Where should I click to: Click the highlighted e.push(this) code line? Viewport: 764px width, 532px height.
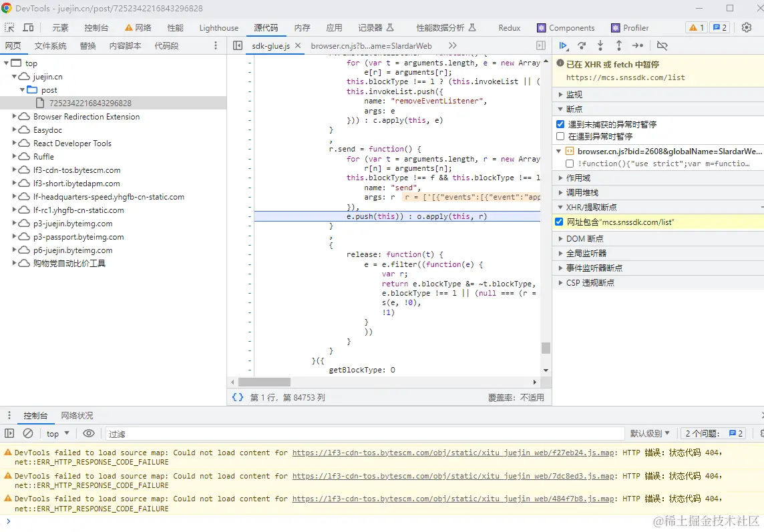coord(397,216)
